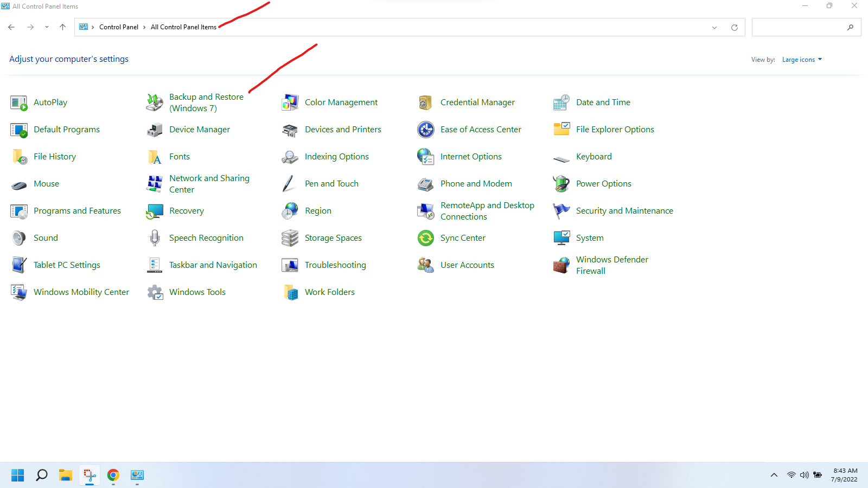Image resolution: width=868 pixels, height=488 pixels.
Task: Open the Devices and Printers icon
Action: [x=290, y=130]
